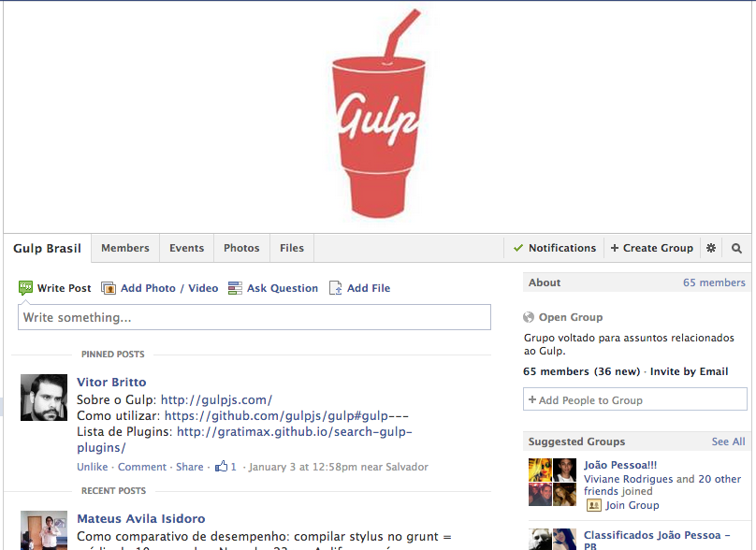Open Mateus Avila Isidoro's profile link
Image resolution: width=756 pixels, height=550 pixels.
(x=140, y=519)
